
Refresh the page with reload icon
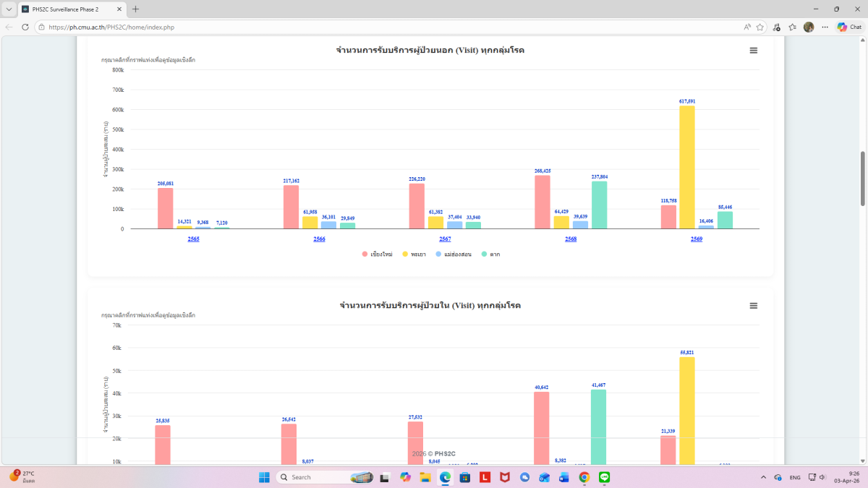pyautogui.click(x=25, y=27)
